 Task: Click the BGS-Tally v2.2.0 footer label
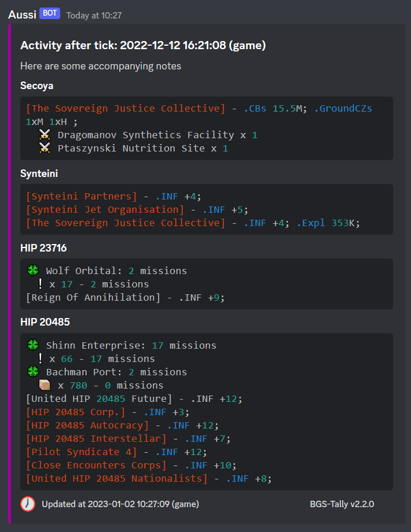coord(342,504)
